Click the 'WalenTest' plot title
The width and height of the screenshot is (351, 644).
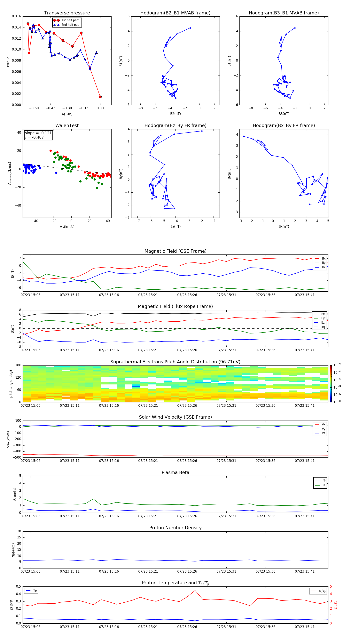click(x=67, y=125)
